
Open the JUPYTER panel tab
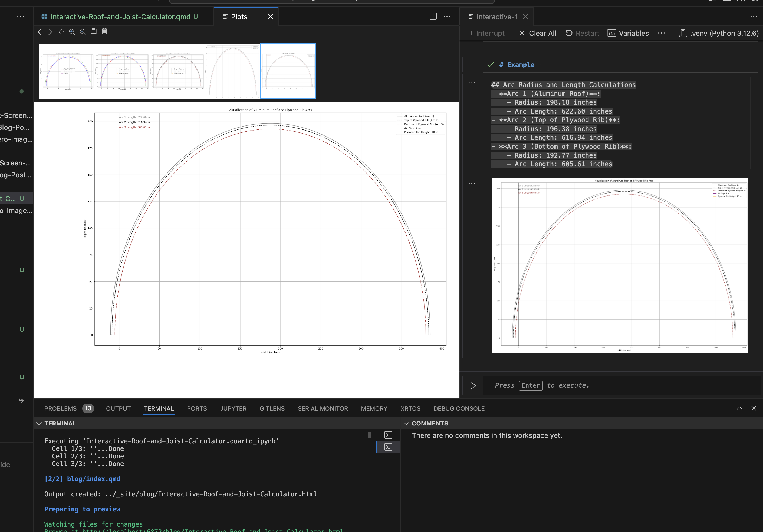click(233, 408)
